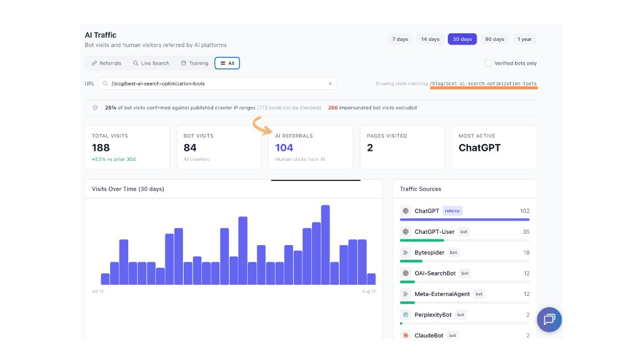Clear the URL filter with the X icon

tap(330, 84)
